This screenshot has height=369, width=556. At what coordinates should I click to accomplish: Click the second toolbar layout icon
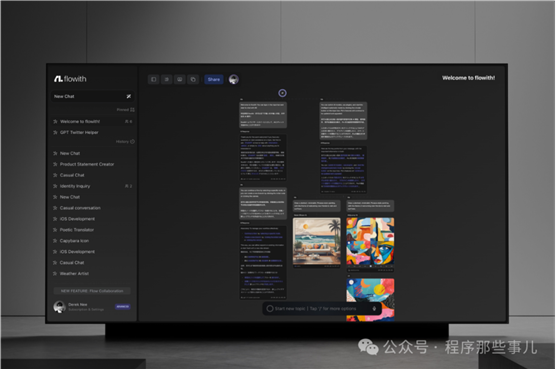(167, 79)
